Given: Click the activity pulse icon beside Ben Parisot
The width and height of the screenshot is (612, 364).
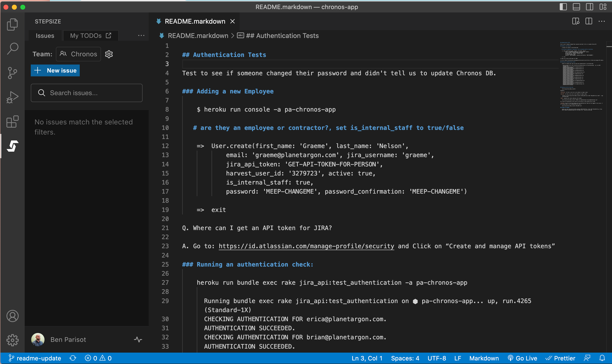Looking at the screenshot, I should [x=138, y=340].
